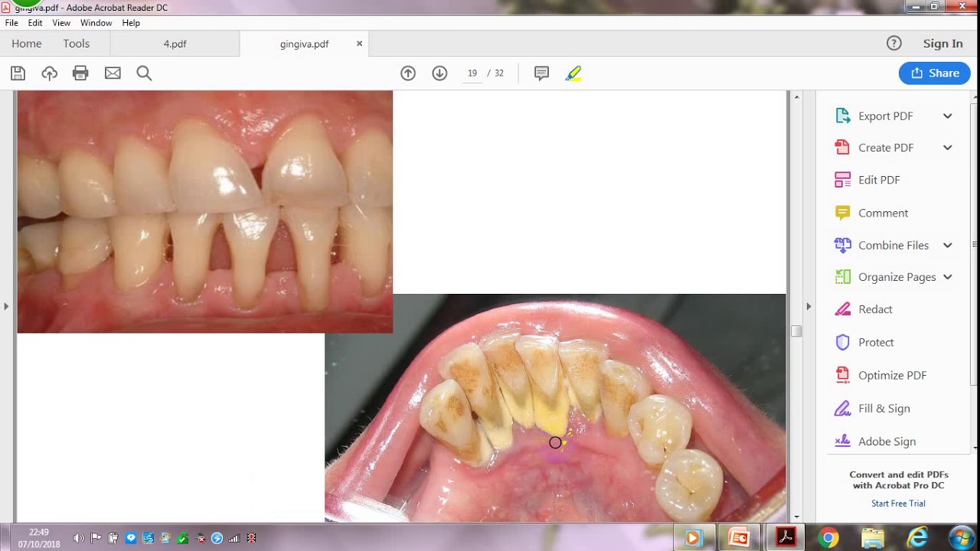
Task: Go to previous page arrow
Action: (x=408, y=73)
